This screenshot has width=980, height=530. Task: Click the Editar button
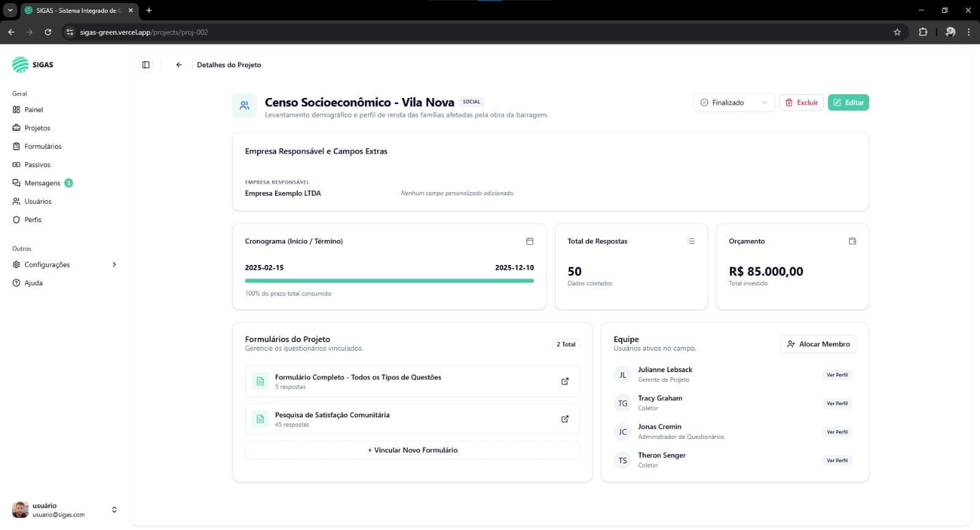click(x=848, y=103)
